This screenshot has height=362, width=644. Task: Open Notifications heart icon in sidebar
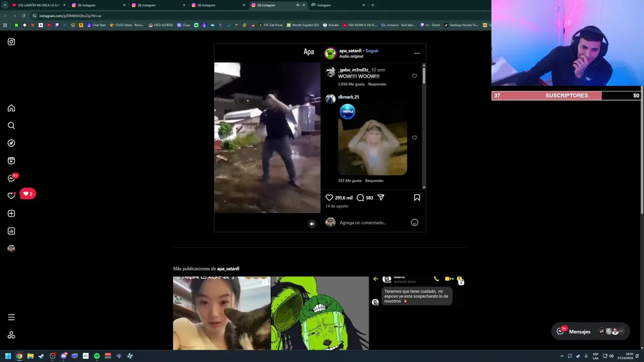click(x=11, y=196)
